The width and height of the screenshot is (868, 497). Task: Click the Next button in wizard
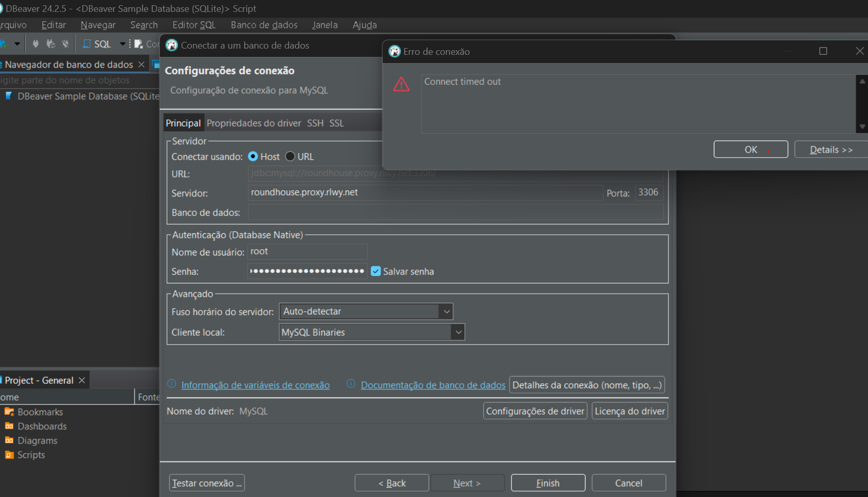(x=467, y=483)
